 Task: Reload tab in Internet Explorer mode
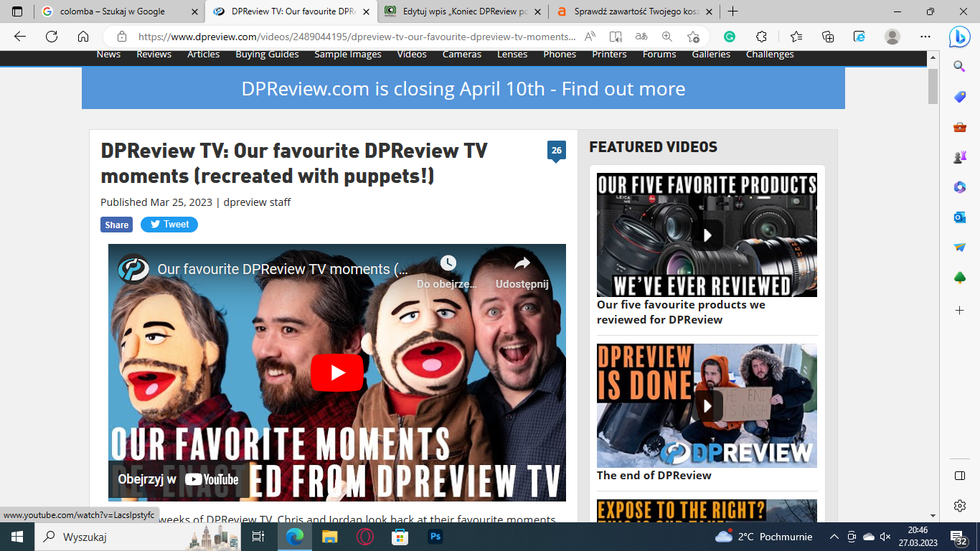click(859, 37)
